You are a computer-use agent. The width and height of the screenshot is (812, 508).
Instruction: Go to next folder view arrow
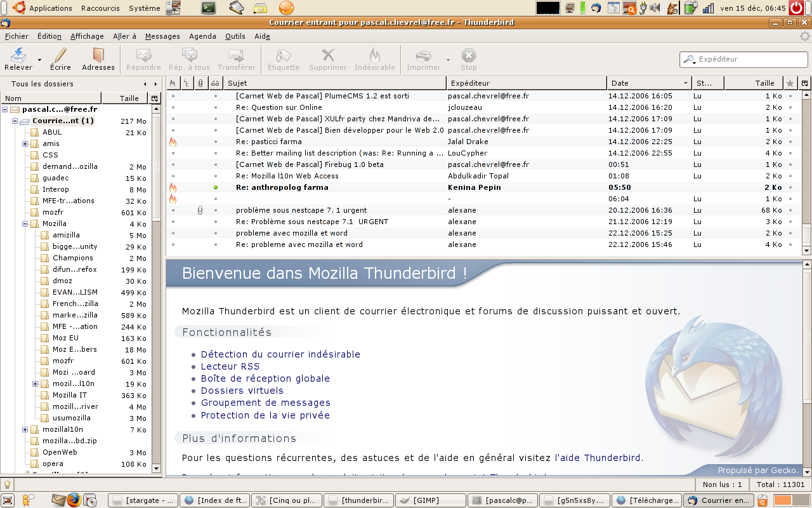click(155, 84)
